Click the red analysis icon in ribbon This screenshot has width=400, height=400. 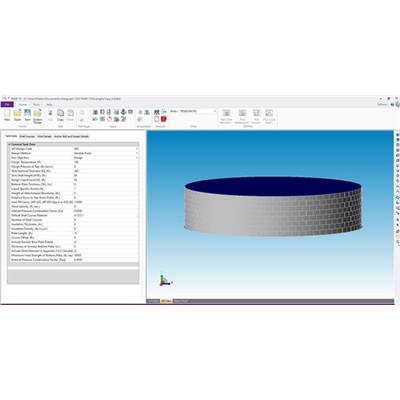(x=164, y=119)
